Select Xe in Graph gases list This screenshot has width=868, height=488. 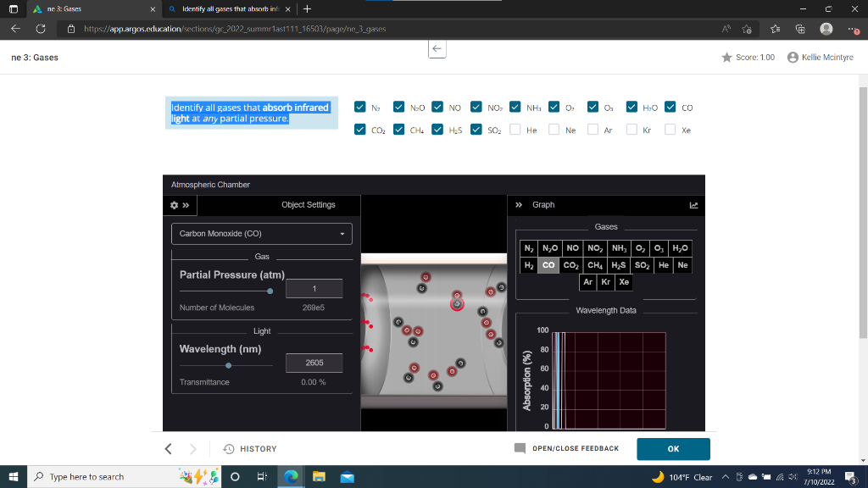click(x=624, y=282)
